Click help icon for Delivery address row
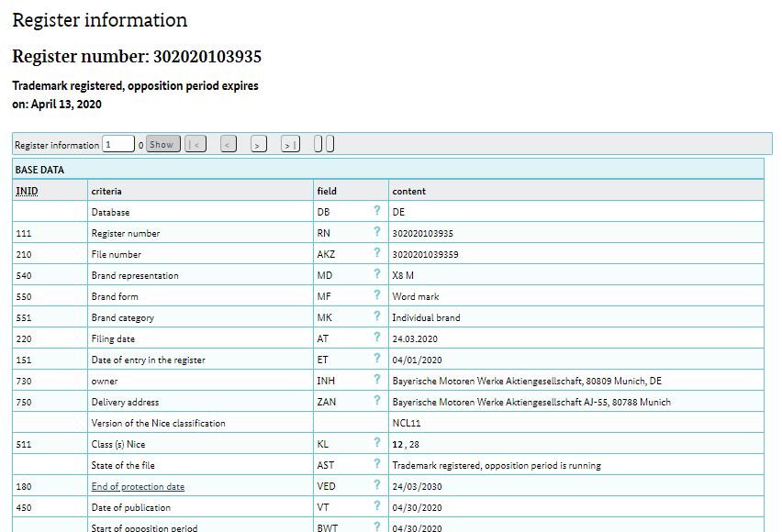Screen dimensions: 782x532 click(376, 401)
